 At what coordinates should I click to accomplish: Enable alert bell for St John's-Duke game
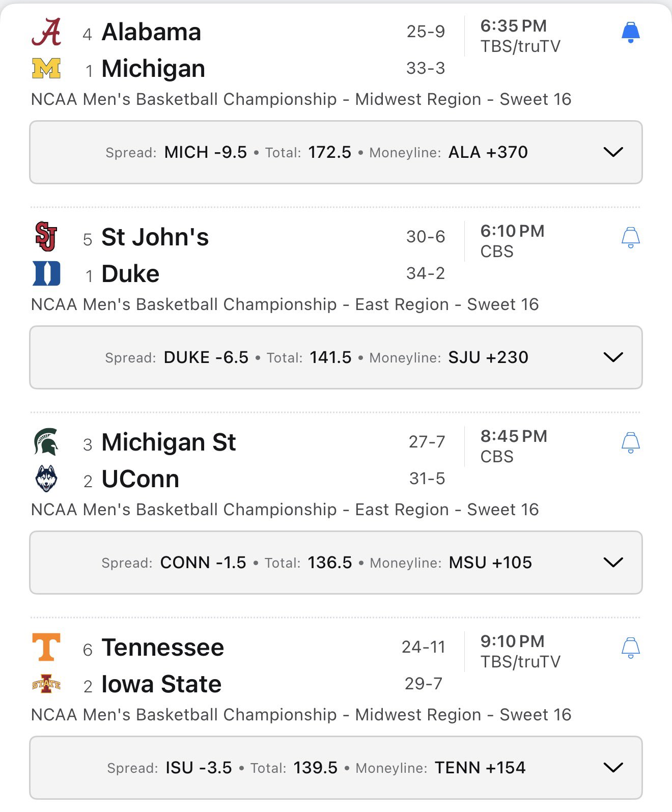(x=630, y=238)
